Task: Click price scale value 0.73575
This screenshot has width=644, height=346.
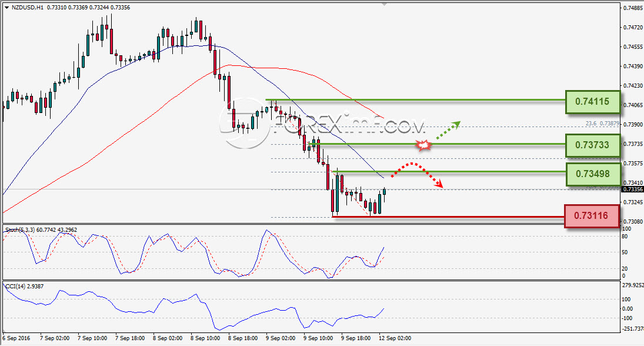Action: pyautogui.click(x=633, y=163)
